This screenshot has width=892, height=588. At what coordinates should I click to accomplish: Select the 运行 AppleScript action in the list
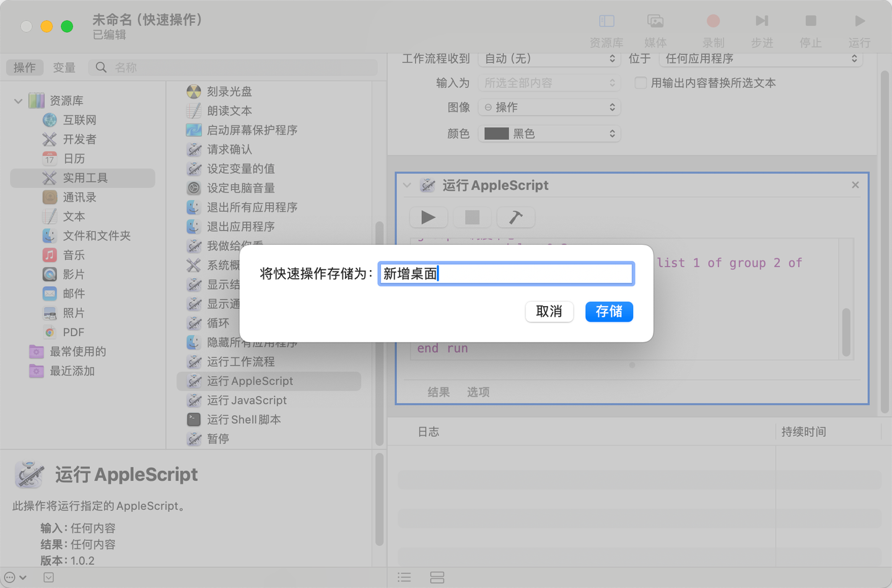(269, 381)
